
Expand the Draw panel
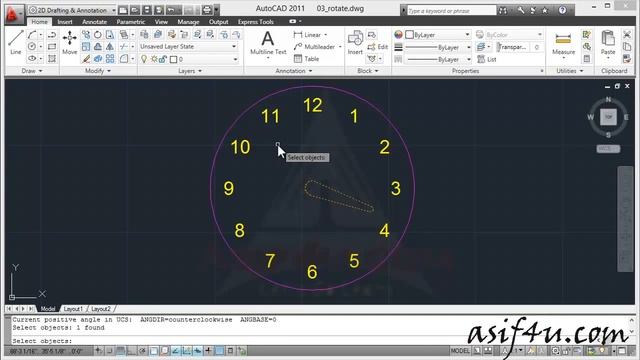32,71
